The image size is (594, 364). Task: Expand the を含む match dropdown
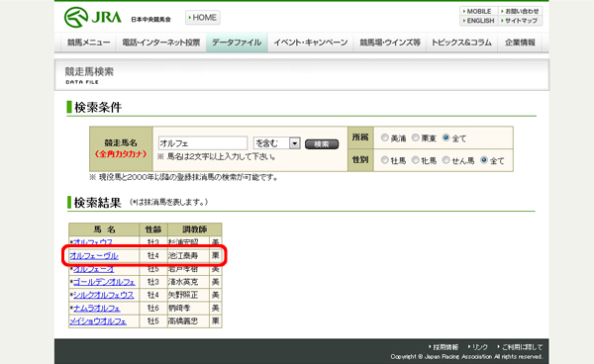(277, 143)
